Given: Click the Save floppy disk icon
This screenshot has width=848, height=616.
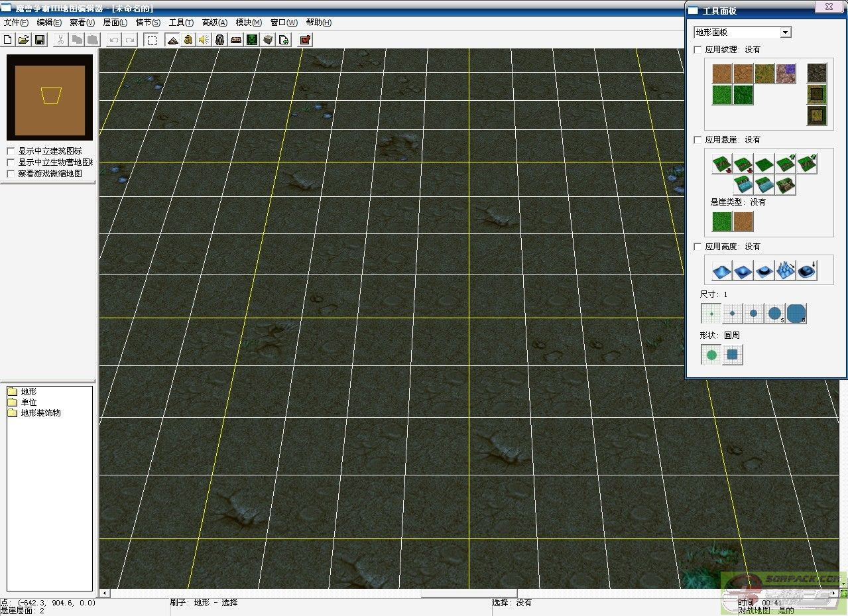Looking at the screenshot, I should tap(40, 40).
